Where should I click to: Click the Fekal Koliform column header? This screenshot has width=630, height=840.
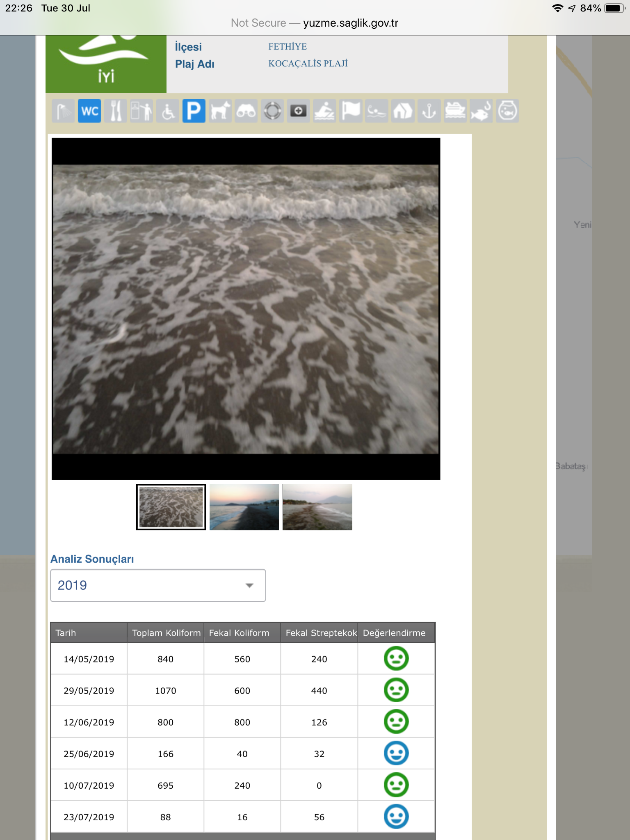(242, 633)
